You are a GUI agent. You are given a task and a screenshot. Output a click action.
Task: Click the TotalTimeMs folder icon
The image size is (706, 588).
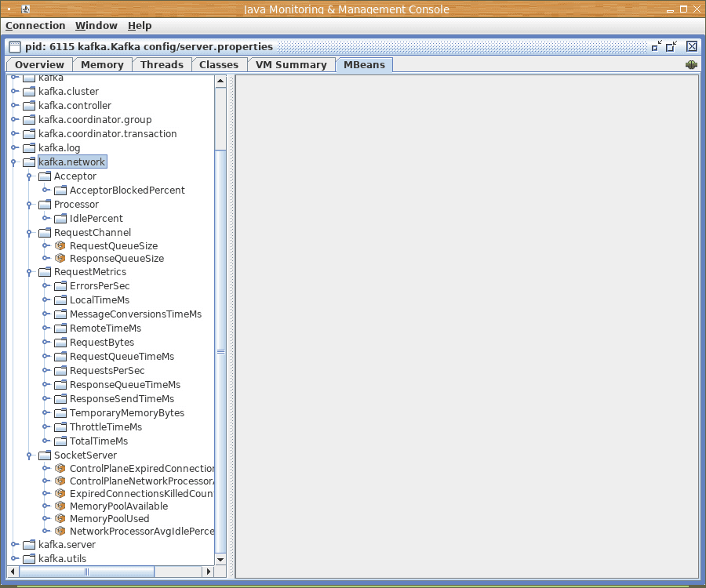pos(60,441)
